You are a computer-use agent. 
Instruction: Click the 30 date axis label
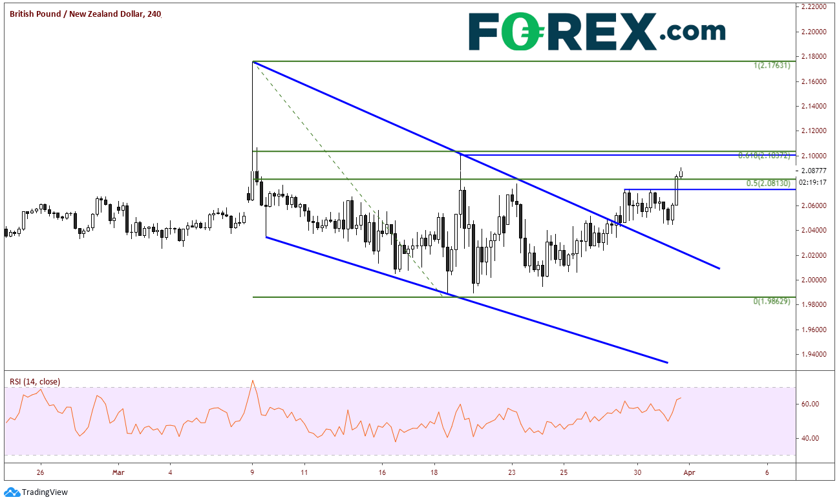click(637, 472)
